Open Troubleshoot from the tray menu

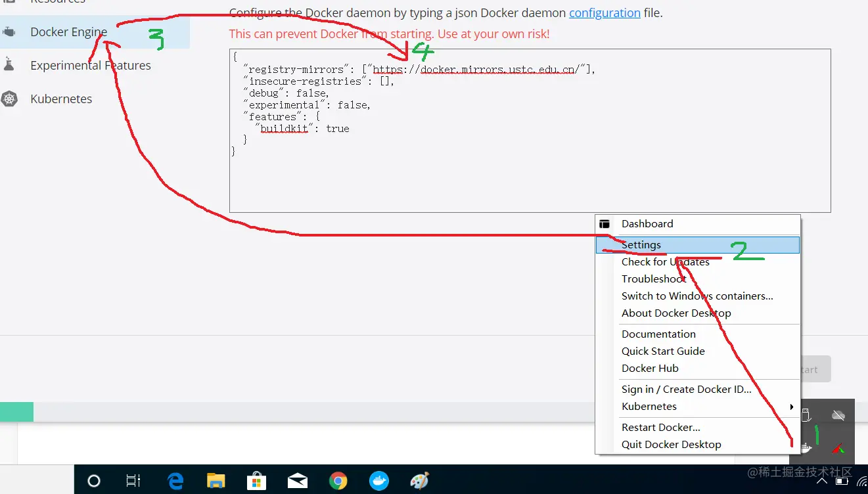[x=698, y=279]
